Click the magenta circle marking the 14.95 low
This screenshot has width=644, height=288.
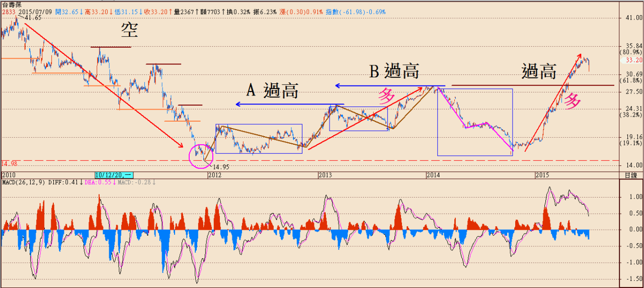click(x=200, y=155)
